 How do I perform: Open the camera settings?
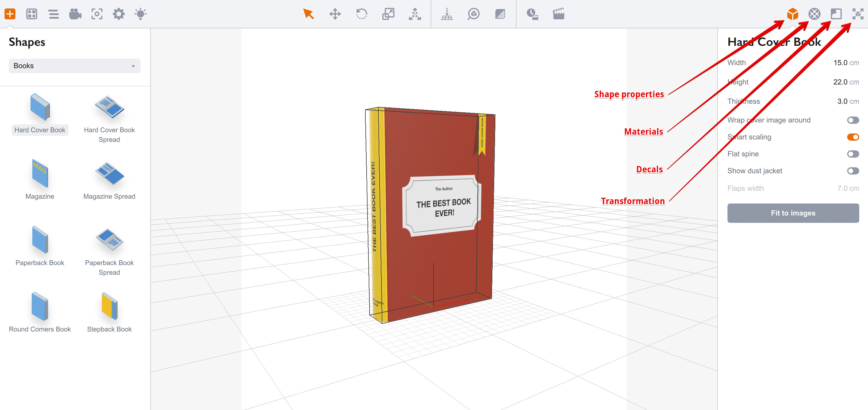click(75, 14)
